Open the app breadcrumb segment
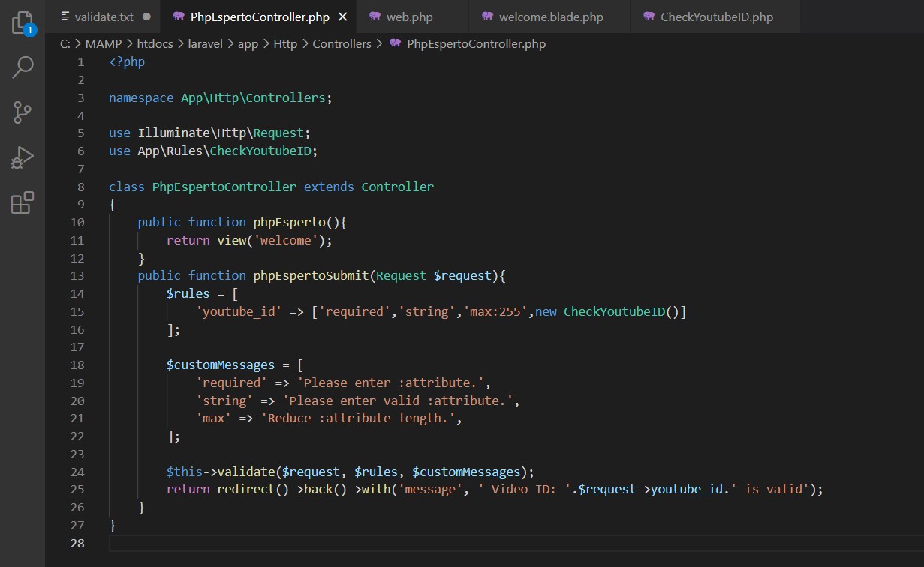 pos(248,43)
